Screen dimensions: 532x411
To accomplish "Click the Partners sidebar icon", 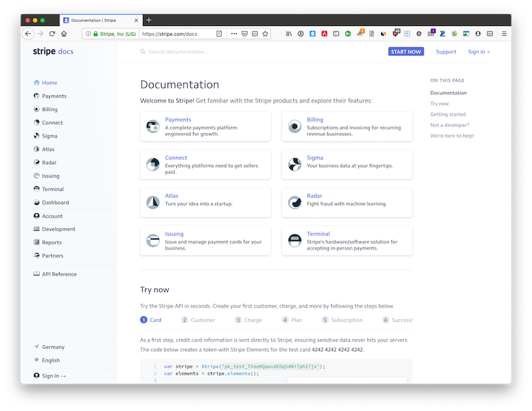I will 37,255.
